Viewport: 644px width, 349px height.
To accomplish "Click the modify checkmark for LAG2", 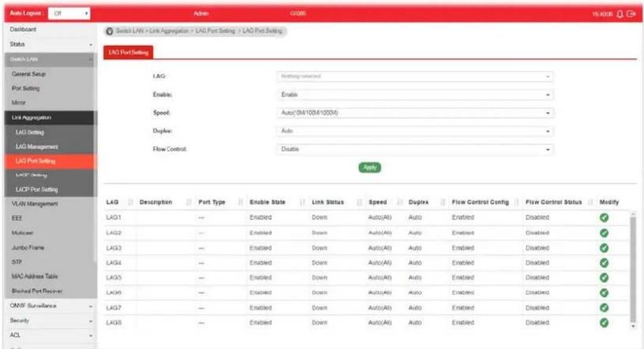I will coord(604,232).
